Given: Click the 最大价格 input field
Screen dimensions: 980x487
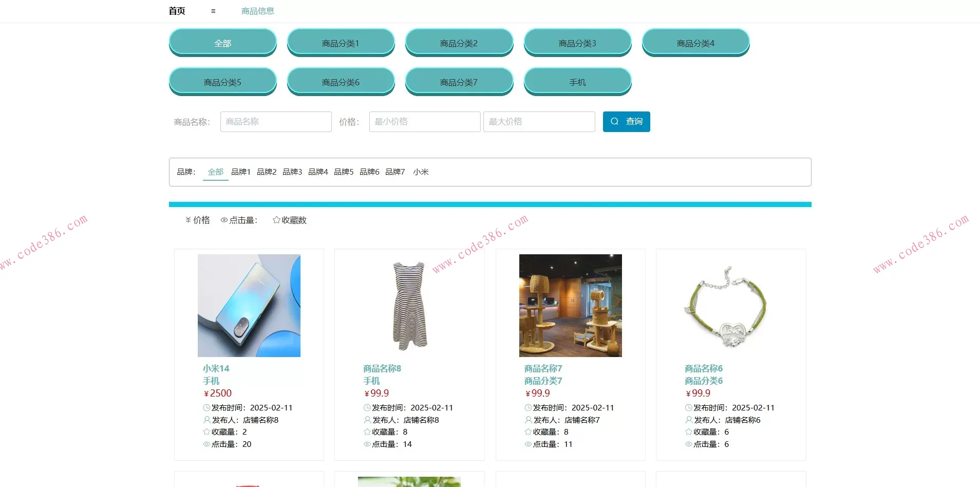Looking at the screenshot, I should (x=539, y=121).
